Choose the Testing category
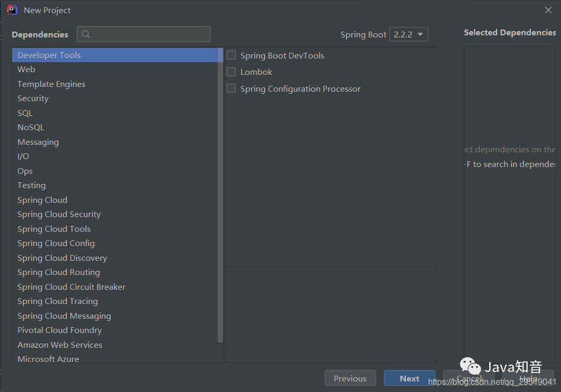Viewport: 561px width, 392px height. 115,185
